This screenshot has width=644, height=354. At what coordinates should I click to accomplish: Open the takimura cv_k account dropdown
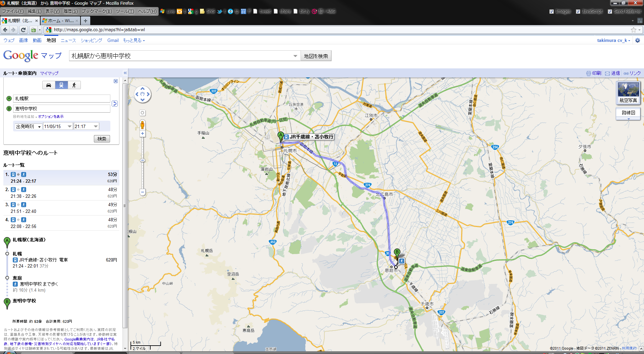613,40
